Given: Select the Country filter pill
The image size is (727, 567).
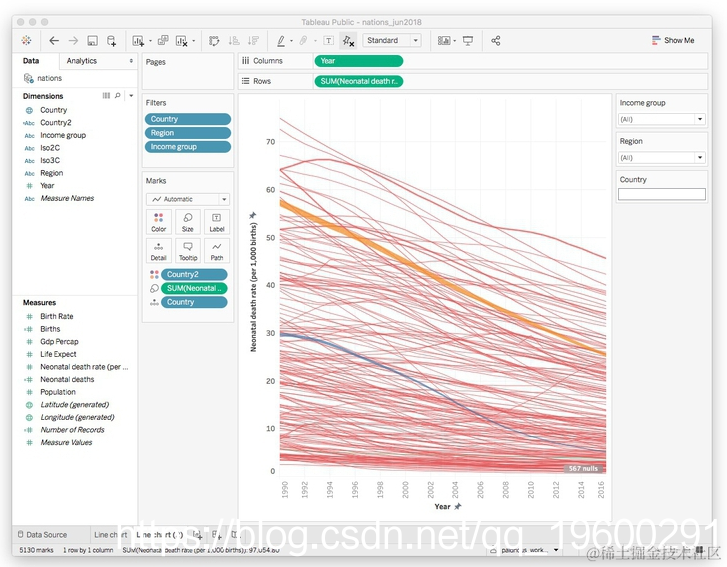Looking at the screenshot, I should pyautogui.click(x=188, y=119).
